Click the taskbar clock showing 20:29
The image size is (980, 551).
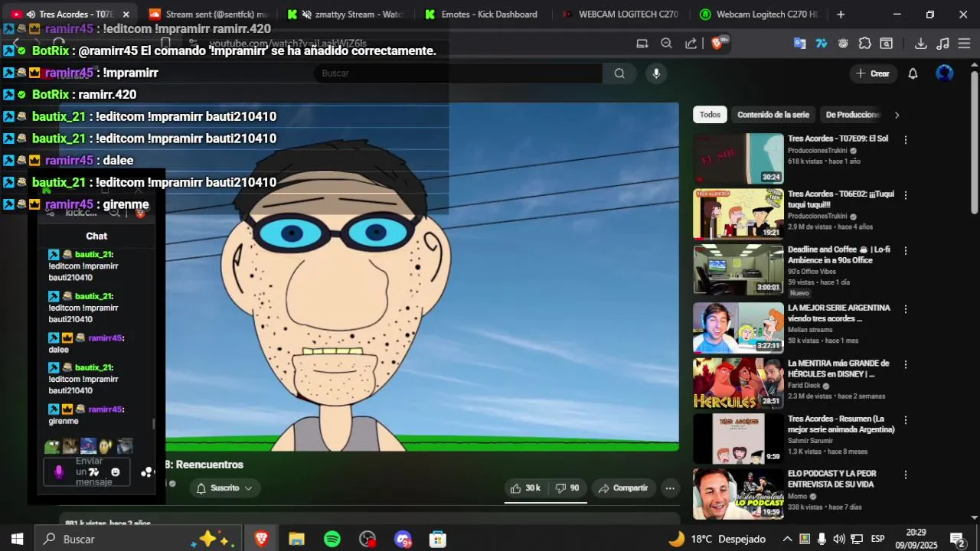click(916, 539)
